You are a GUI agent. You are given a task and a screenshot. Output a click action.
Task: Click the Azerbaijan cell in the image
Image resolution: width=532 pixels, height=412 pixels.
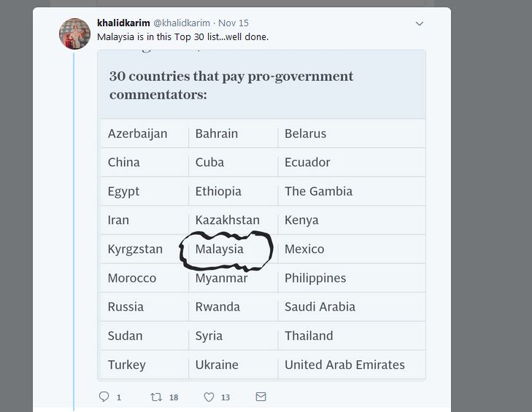coord(137,133)
